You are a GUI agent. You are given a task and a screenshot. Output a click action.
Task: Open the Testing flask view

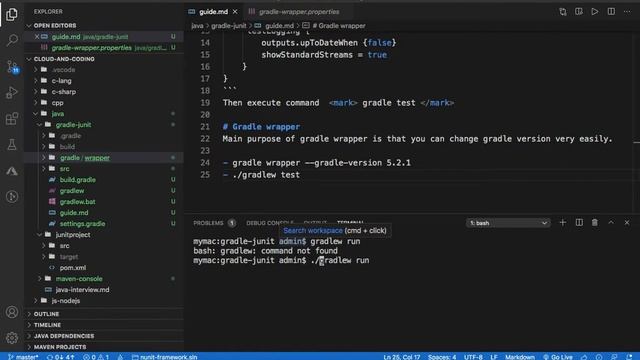pyautogui.click(x=12, y=144)
